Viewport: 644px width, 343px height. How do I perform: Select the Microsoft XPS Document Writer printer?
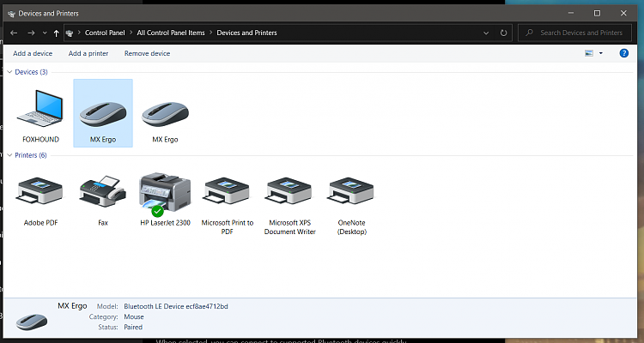point(289,190)
